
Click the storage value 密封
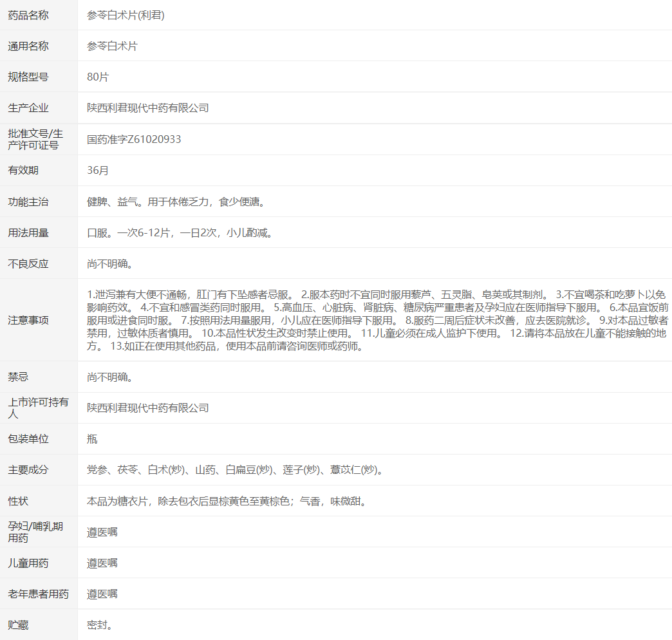click(100, 625)
